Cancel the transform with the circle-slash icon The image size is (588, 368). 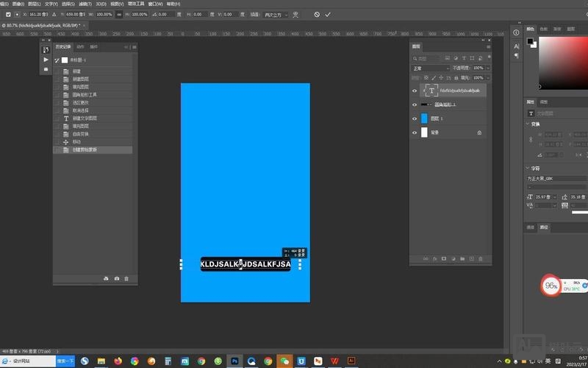(x=317, y=15)
